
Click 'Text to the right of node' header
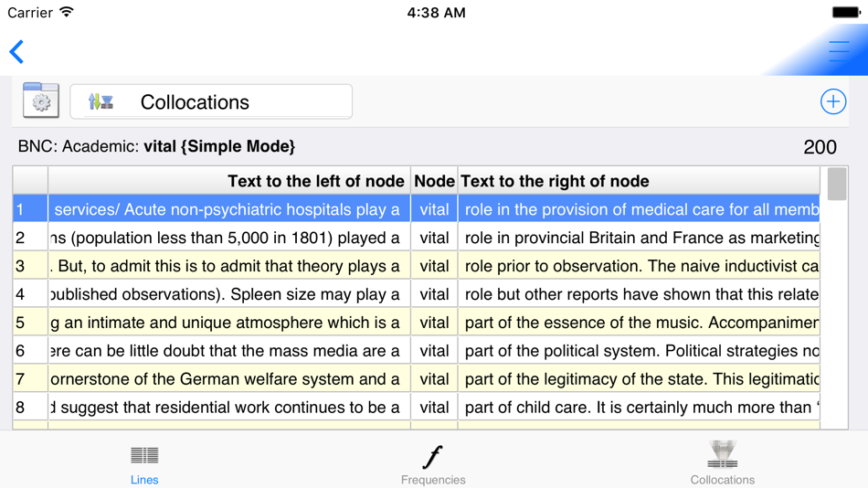point(639,181)
